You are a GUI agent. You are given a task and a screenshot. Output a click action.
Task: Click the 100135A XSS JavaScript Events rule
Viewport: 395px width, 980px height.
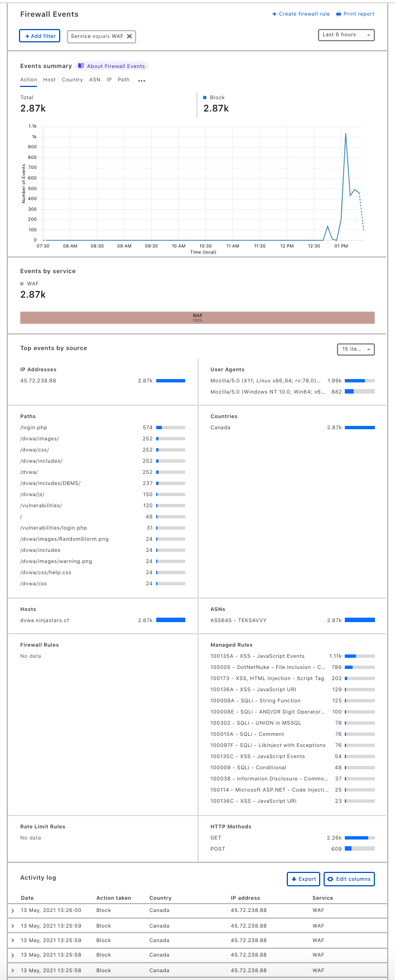(x=257, y=656)
